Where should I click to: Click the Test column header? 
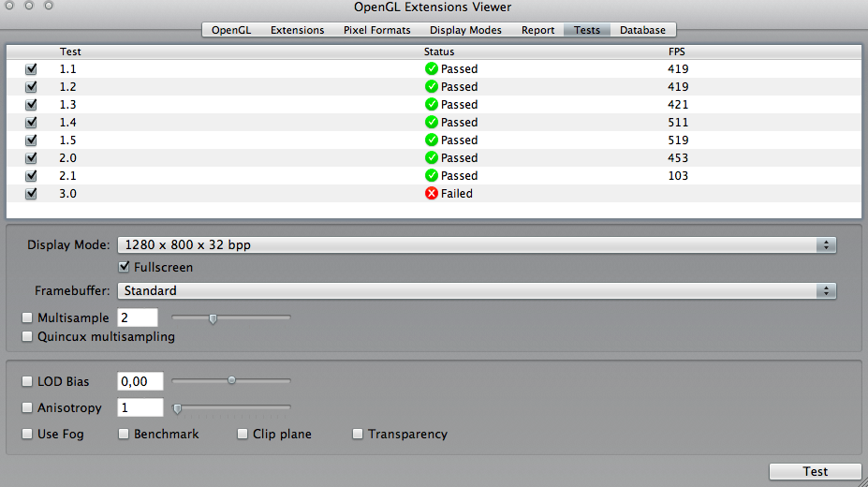click(x=70, y=52)
